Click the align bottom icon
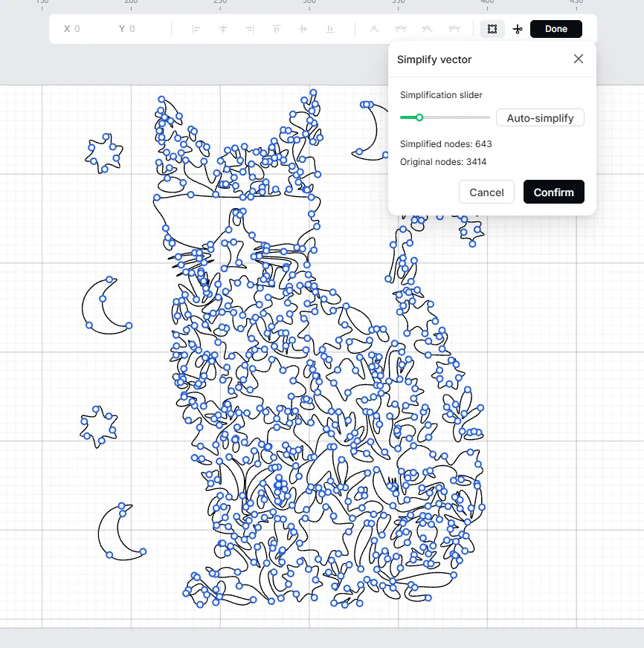 point(330,29)
